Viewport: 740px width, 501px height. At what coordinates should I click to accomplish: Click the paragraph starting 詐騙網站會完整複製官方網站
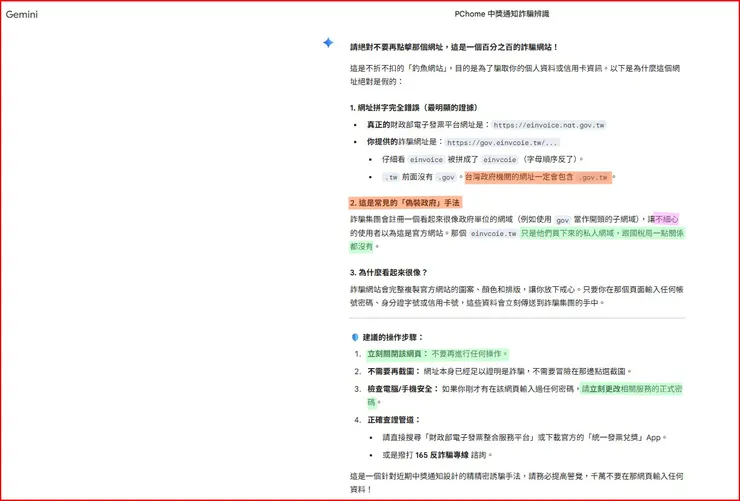(516, 296)
